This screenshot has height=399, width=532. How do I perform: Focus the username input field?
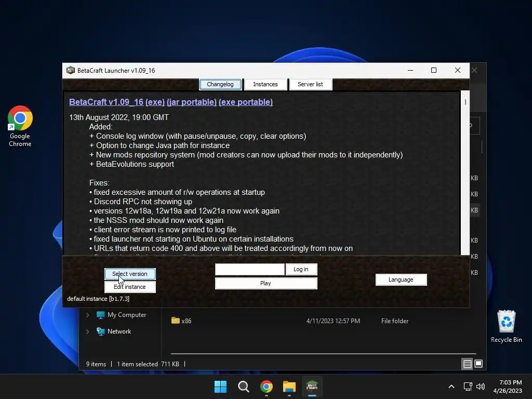point(250,270)
